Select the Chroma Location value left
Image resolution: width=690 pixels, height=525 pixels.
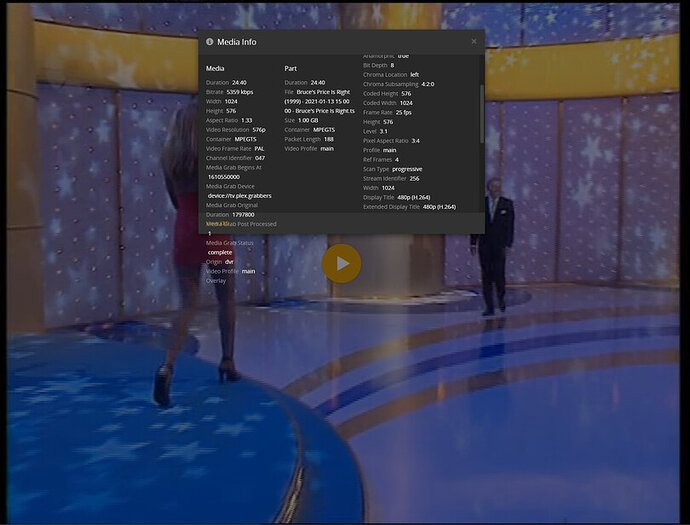point(415,75)
